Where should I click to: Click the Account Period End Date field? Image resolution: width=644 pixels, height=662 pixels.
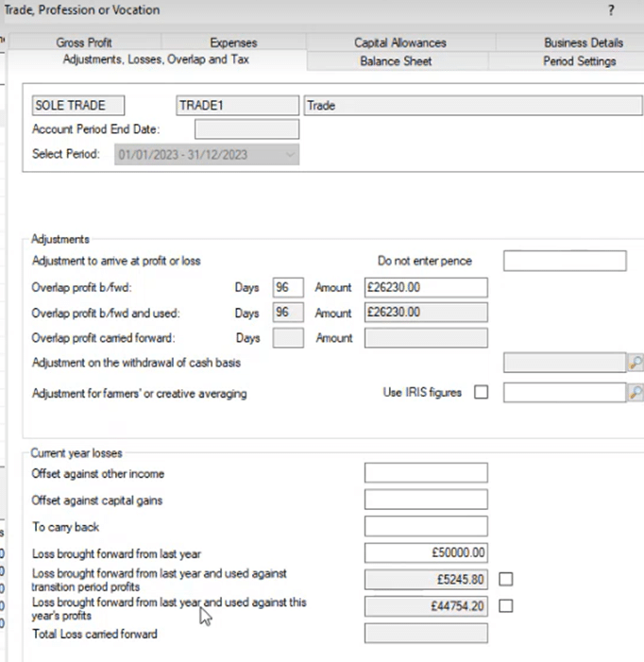[246, 129]
